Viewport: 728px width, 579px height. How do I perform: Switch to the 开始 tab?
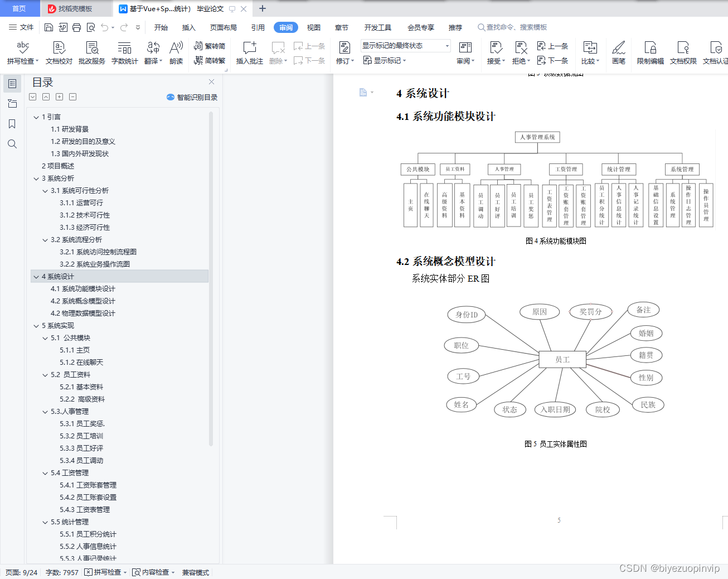(161, 27)
